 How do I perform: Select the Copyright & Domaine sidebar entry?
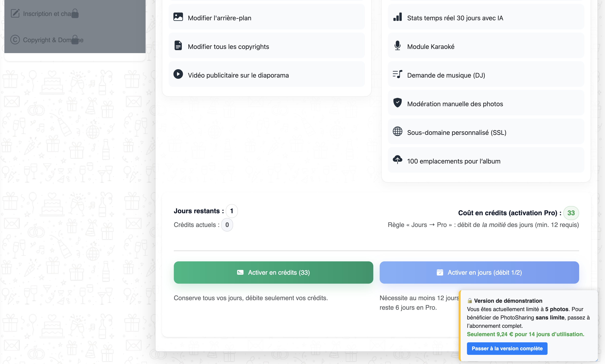[x=53, y=40]
